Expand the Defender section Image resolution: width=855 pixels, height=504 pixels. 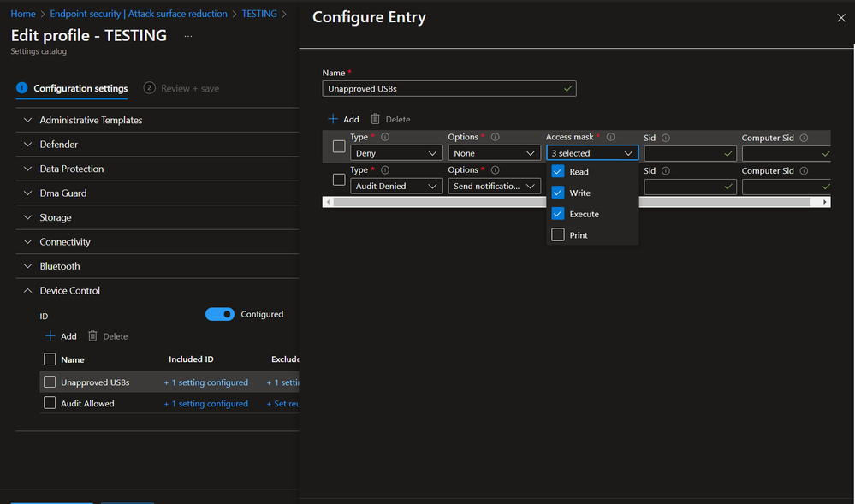tap(157, 145)
